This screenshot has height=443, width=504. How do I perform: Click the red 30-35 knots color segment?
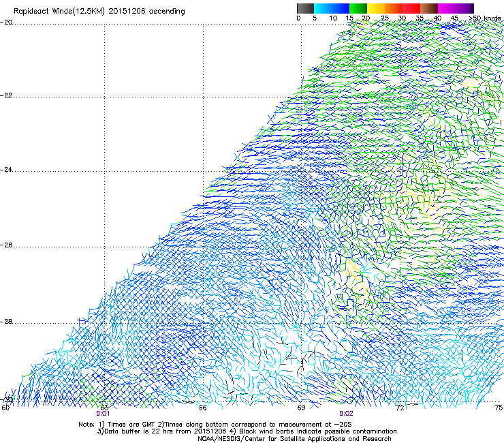[411, 8]
